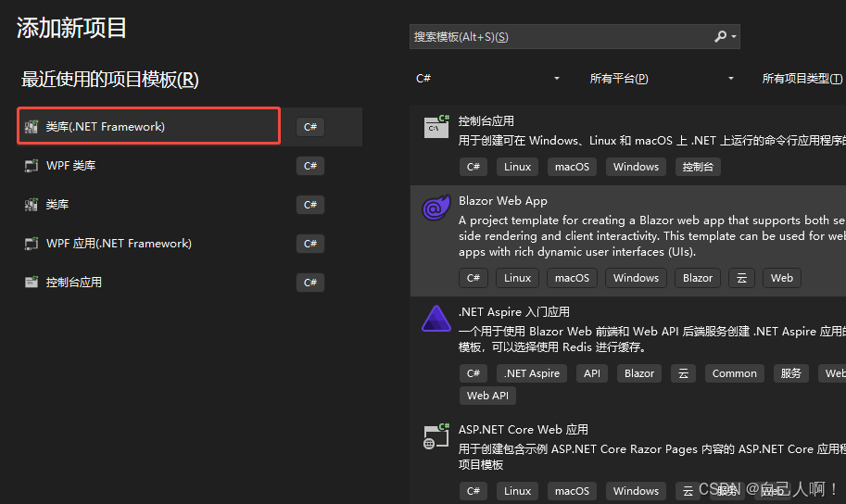846x504 pixels.
Task: Select the 类库 recent template row
Action: 190,205
